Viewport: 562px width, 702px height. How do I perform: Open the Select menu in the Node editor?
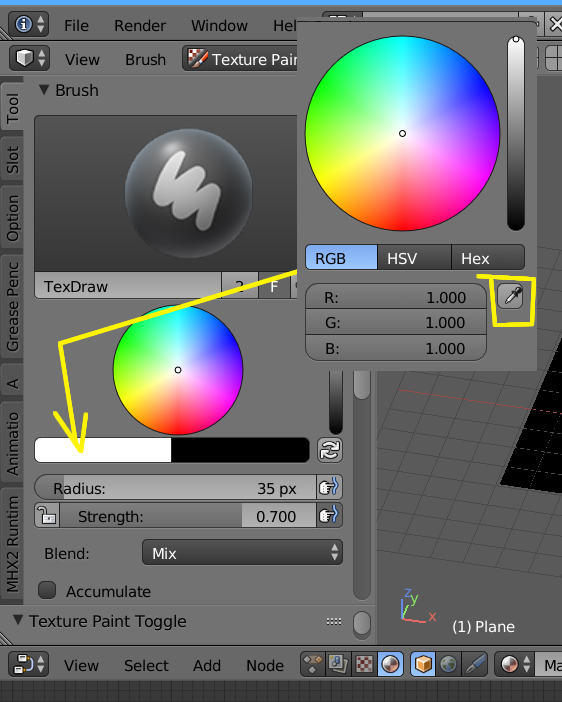click(146, 665)
